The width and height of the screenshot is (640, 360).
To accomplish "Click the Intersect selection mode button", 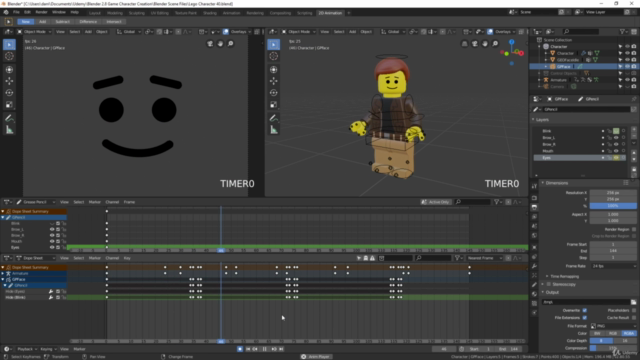I will click(x=114, y=22).
